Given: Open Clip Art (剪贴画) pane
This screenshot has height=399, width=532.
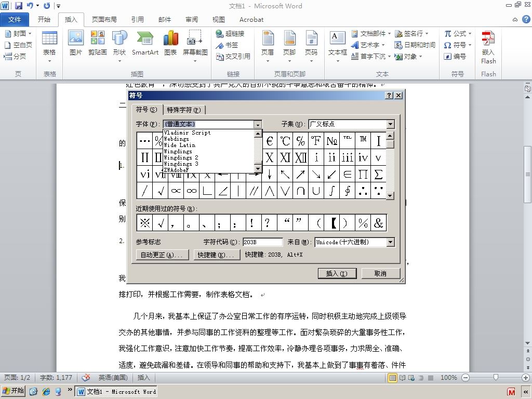Looking at the screenshot, I should (x=98, y=43).
